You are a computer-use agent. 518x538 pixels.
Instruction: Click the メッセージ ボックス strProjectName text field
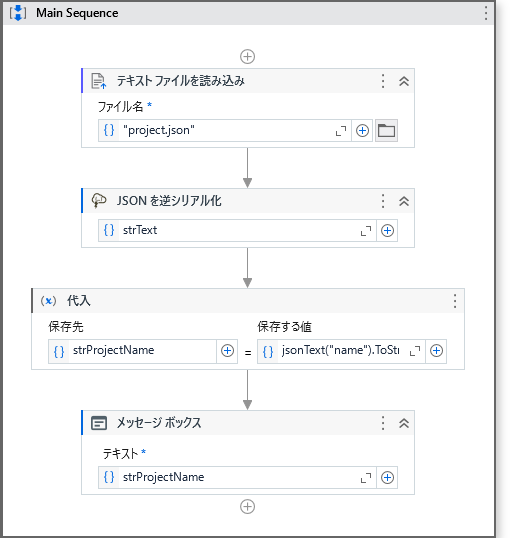pos(237,478)
